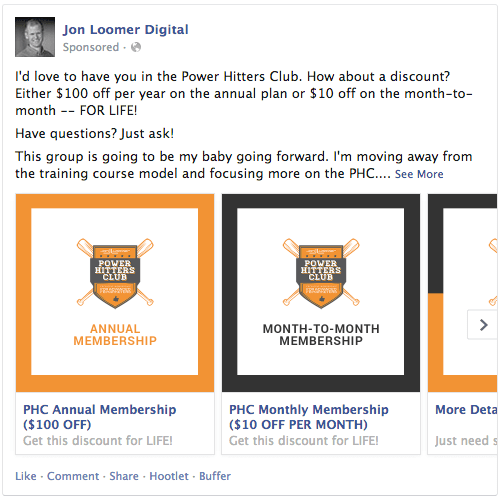Click the Hootlet action link
This screenshot has width=503, height=497.
point(169,476)
